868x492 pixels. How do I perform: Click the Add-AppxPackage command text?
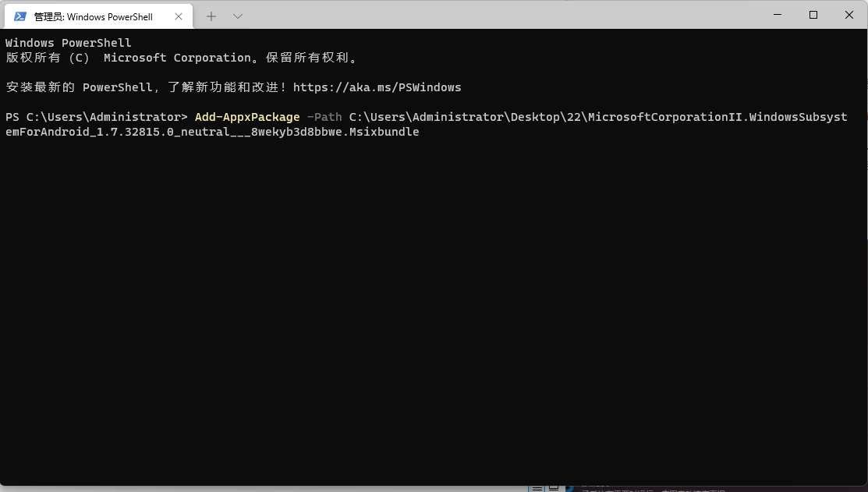tap(247, 117)
